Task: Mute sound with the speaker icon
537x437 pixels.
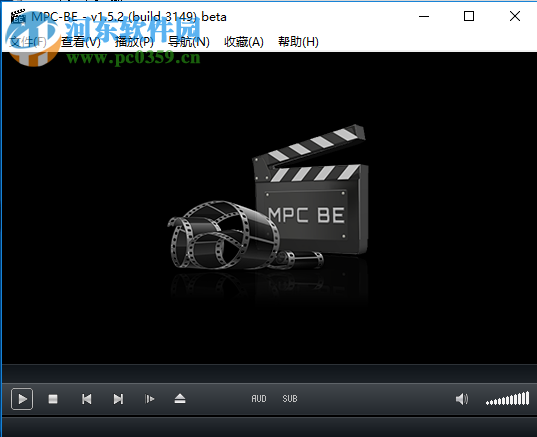Action: (x=462, y=399)
